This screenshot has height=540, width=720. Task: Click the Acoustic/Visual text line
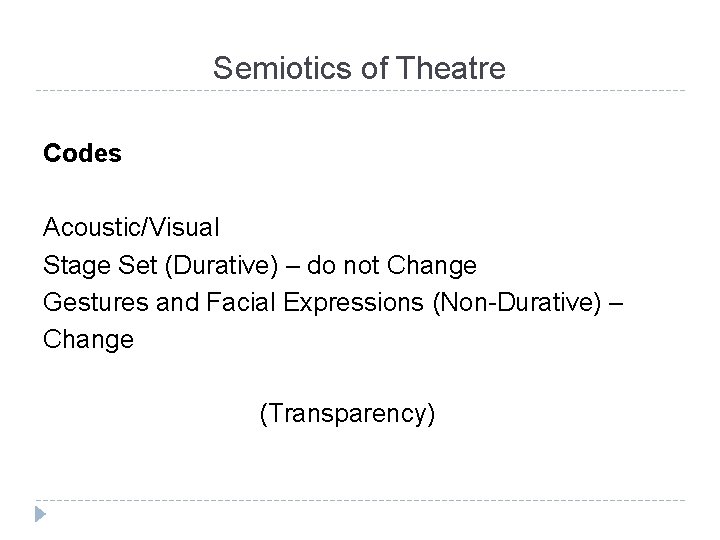click(x=130, y=228)
